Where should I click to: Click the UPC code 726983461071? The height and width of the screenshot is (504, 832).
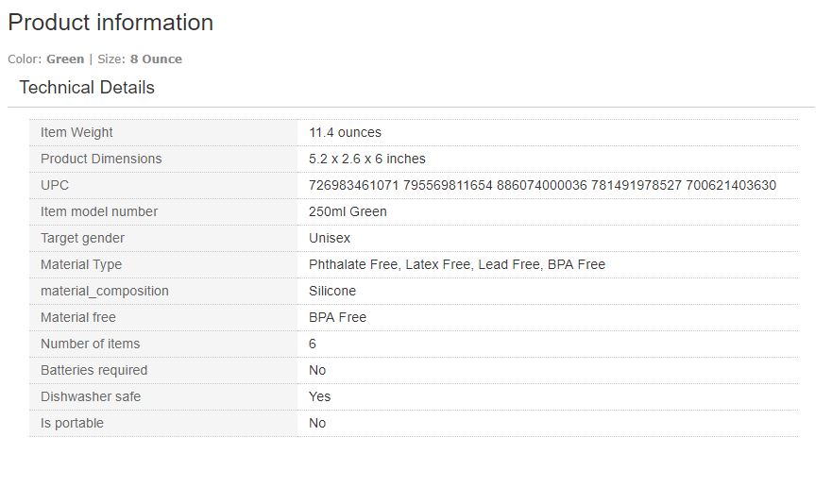(354, 186)
